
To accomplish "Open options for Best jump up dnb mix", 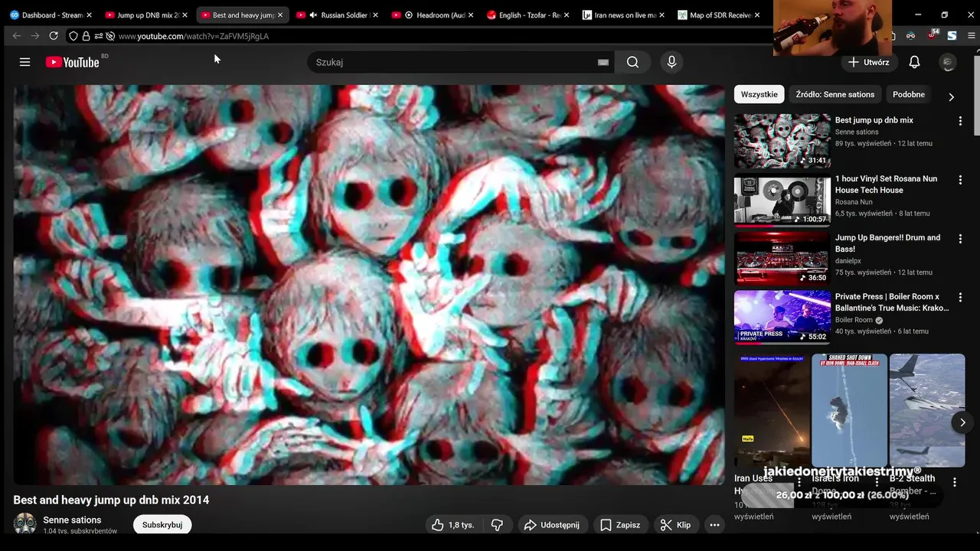I will click(x=960, y=121).
